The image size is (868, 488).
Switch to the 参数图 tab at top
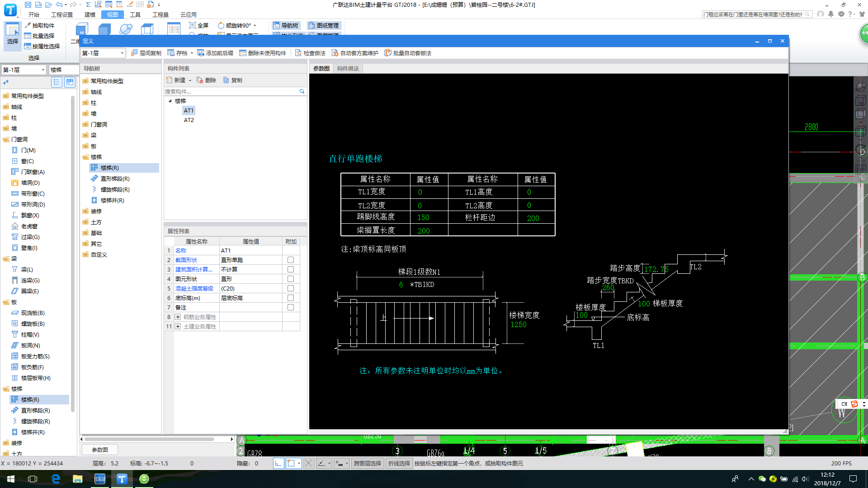click(321, 69)
